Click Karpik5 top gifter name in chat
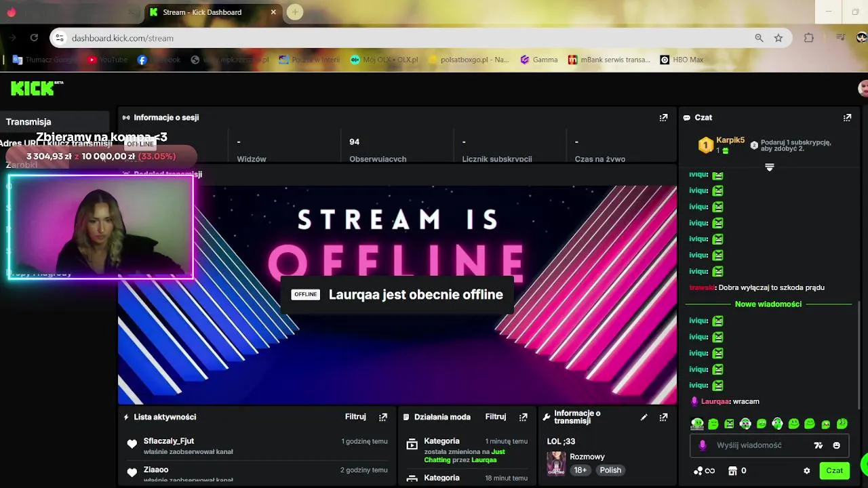 [730, 140]
